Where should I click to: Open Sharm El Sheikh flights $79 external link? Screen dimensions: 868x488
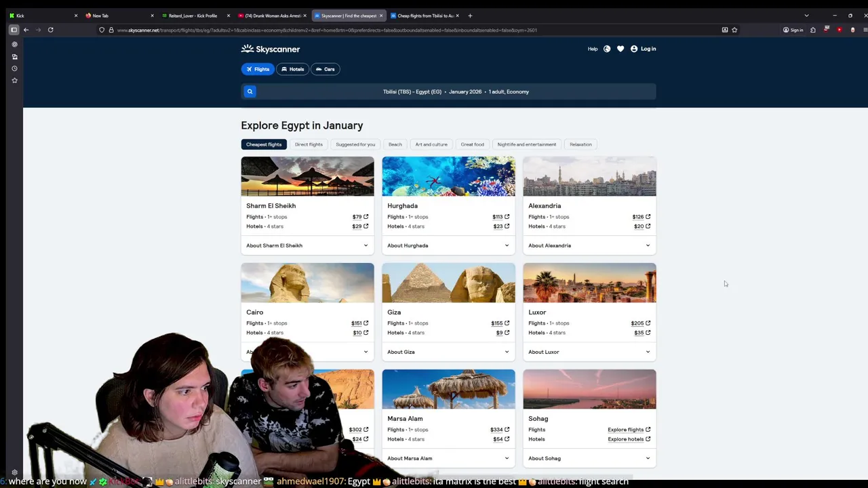(x=360, y=217)
